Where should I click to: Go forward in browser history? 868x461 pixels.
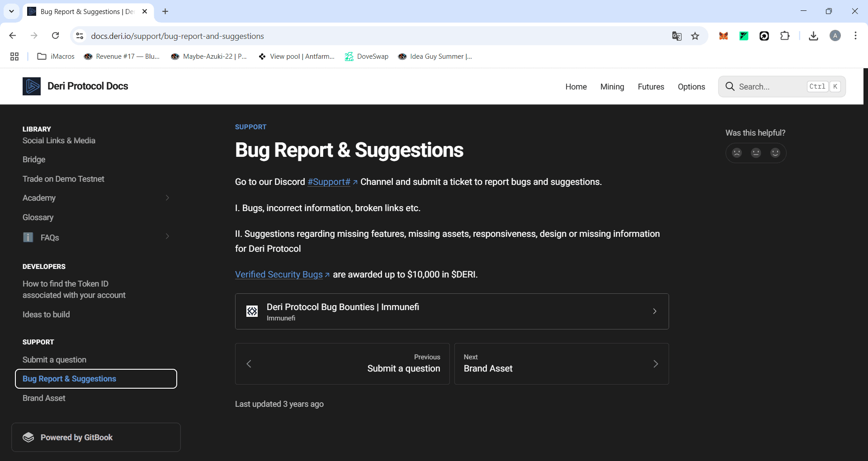pyautogui.click(x=34, y=36)
